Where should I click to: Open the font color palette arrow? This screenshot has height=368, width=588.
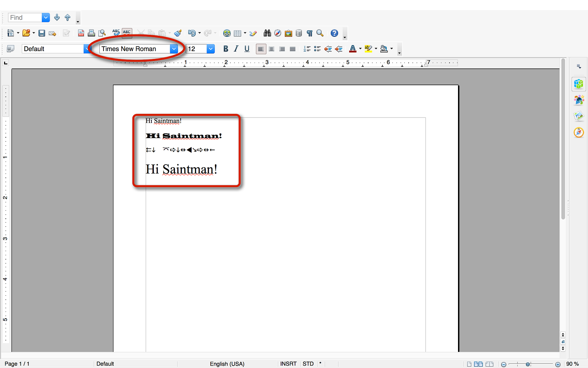360,49
